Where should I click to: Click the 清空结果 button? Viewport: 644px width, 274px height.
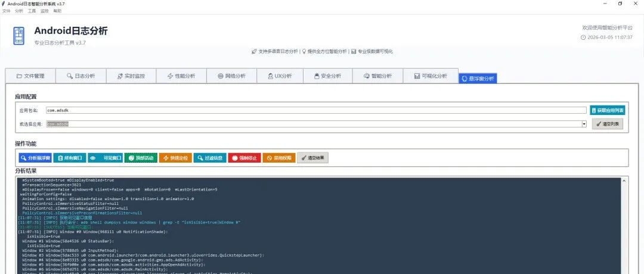[312, 158]
